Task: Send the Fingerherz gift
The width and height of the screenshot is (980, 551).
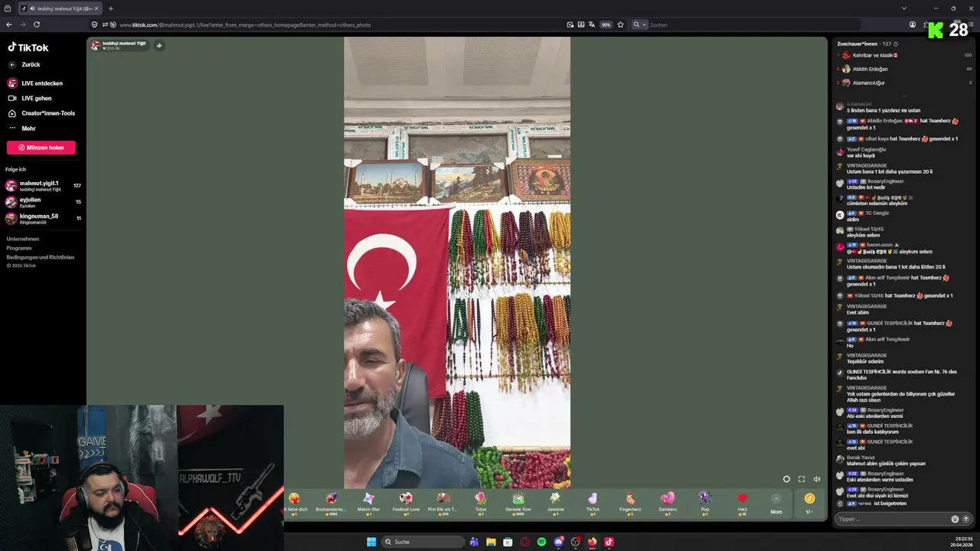Action: [630, 502]
